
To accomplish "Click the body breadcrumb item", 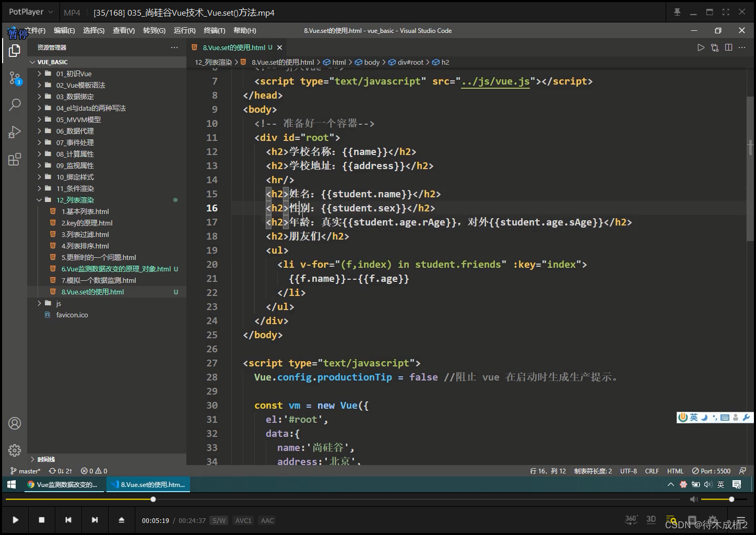I will click(368, 62).
